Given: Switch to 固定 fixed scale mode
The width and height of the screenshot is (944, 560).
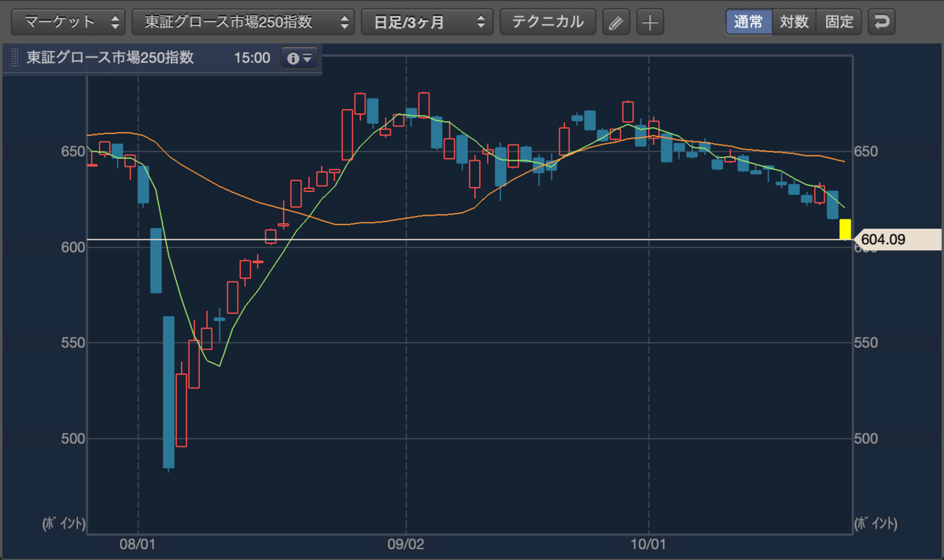Looking at the screenshot, I should (839, 22).
